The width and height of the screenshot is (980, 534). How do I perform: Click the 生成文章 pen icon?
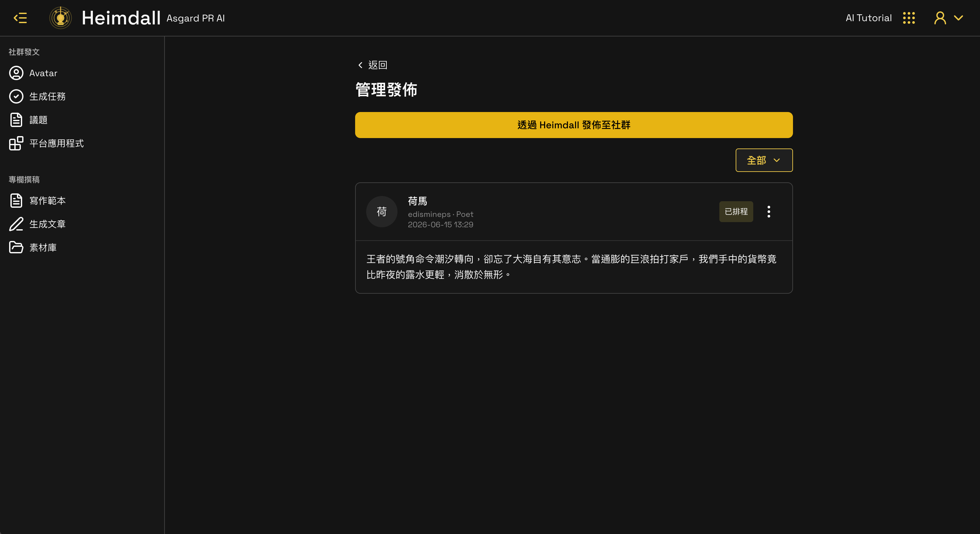point(16,224)
